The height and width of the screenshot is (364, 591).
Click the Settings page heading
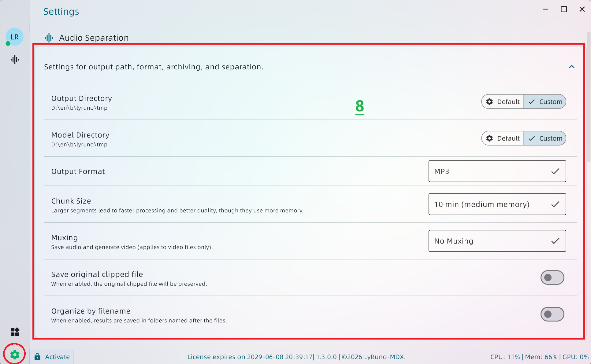[61, 11]
